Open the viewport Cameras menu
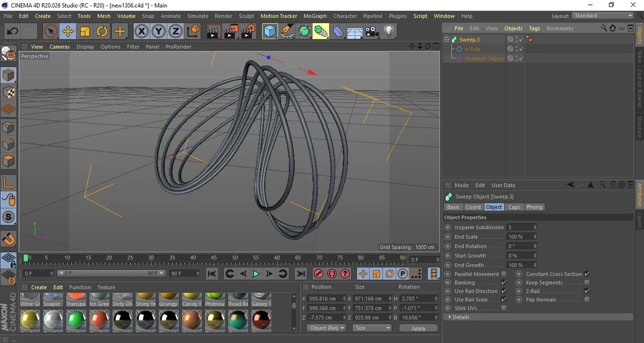This screenshot has height=343, width=644. 59,47
